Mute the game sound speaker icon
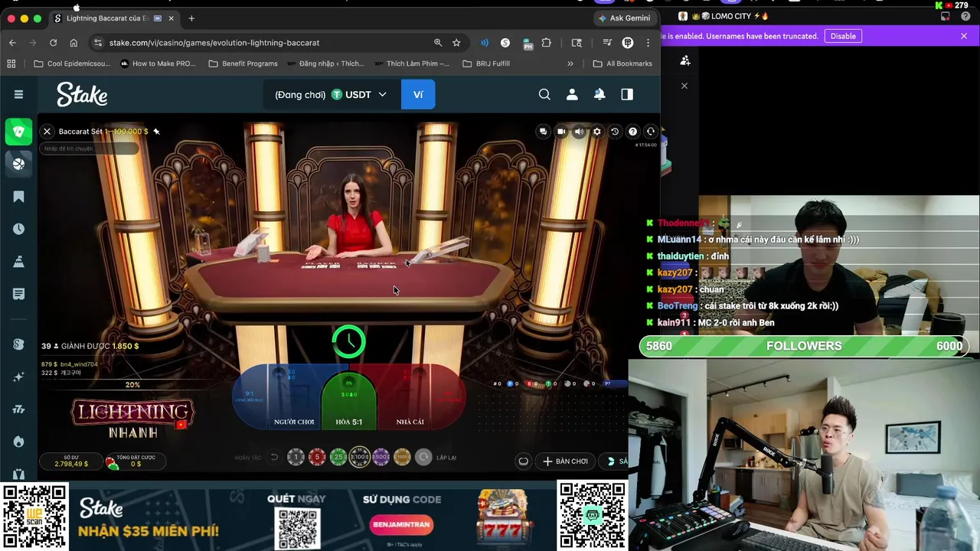980x551 pixels. [x=579, y=132]
